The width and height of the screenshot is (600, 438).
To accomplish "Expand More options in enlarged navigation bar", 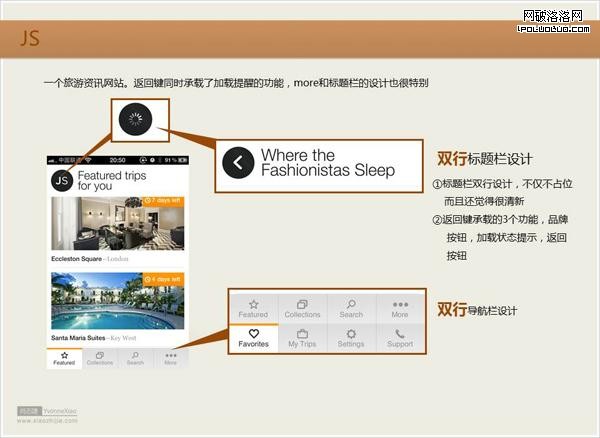I will tap(400, 307).
